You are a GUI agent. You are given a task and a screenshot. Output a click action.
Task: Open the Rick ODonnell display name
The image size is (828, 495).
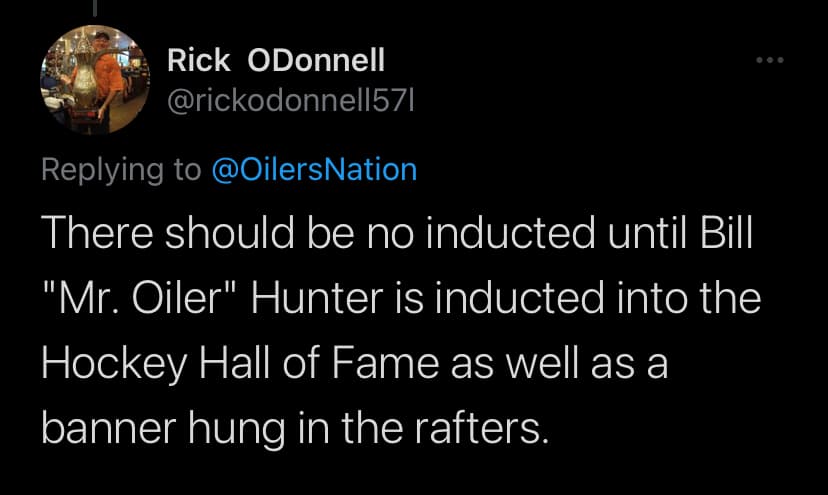(275, 61)
